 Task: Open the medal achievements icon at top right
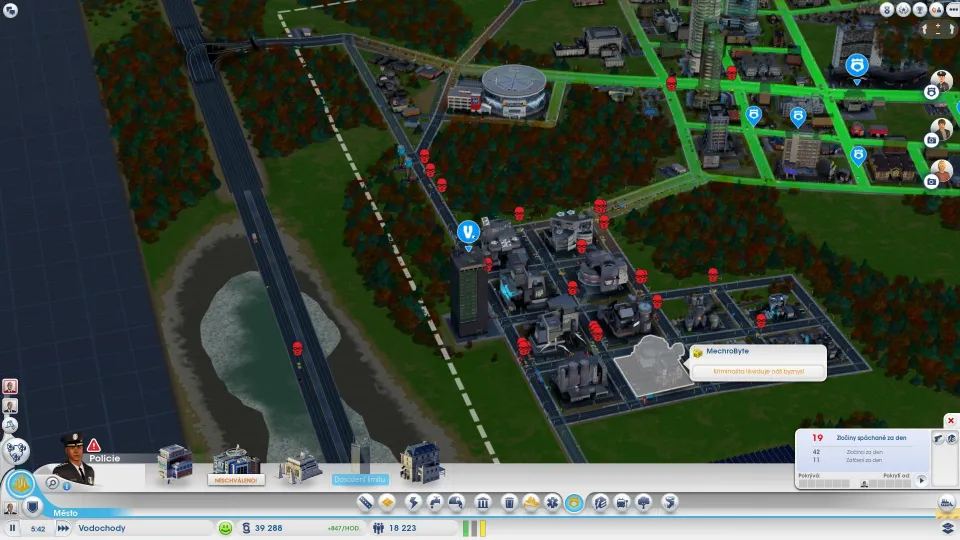click(887, 9)
